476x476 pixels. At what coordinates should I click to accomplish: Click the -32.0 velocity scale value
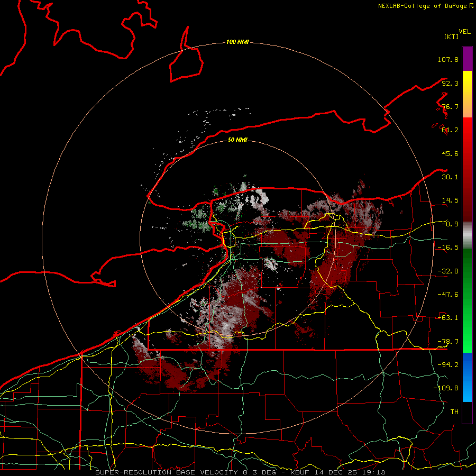448,271
